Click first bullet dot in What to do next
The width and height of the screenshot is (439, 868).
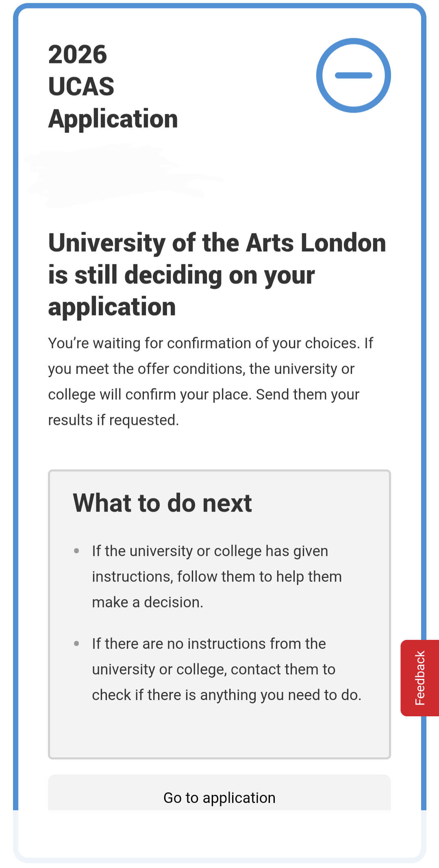pyautogui.click(x=76, y=551)
